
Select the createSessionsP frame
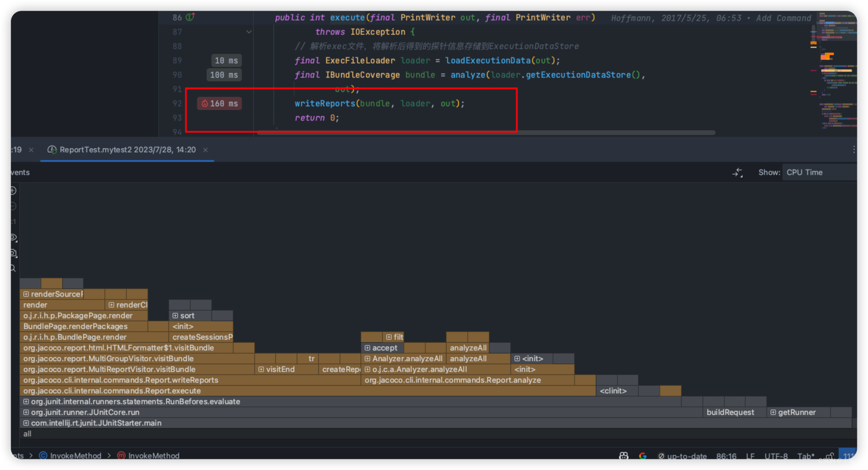click(x=201, y=337)
